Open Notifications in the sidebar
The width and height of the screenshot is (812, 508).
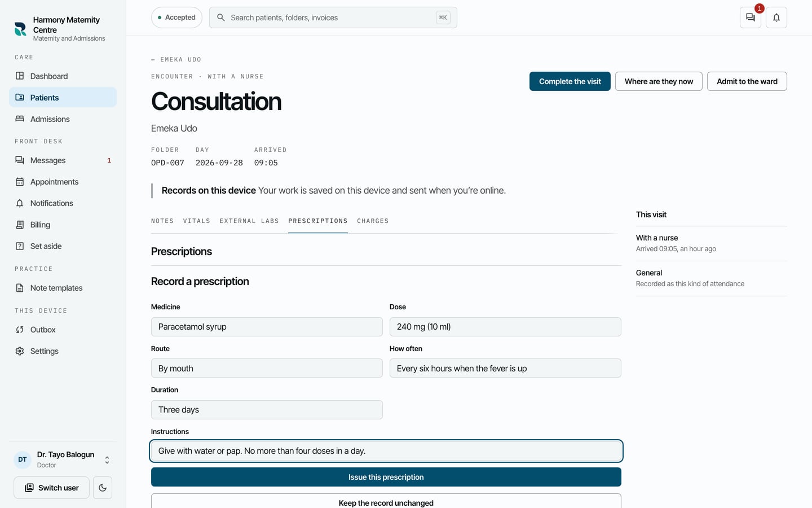(63, 203)
